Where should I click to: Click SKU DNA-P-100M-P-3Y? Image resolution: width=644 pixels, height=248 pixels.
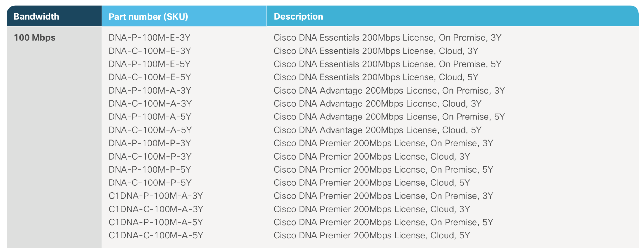pos(150,143)
